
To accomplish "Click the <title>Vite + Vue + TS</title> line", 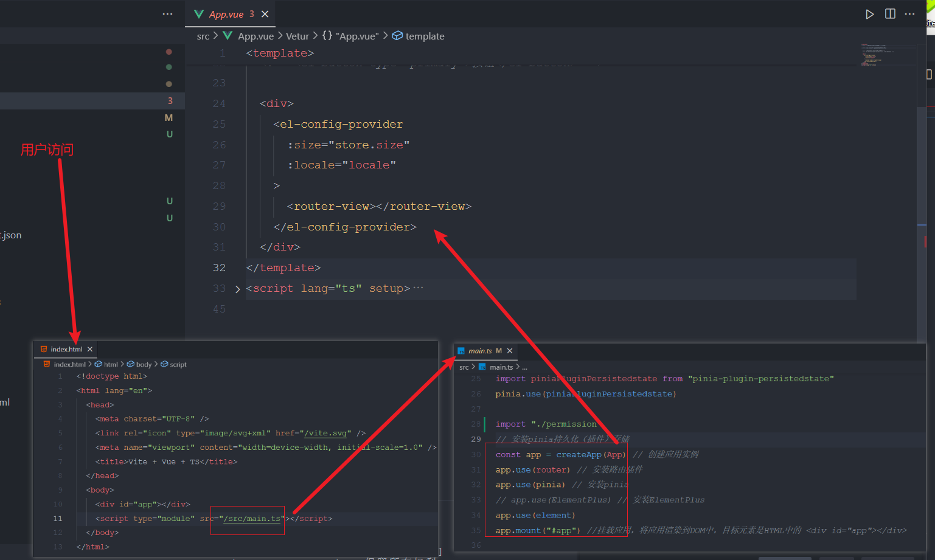I will (166, 461).
